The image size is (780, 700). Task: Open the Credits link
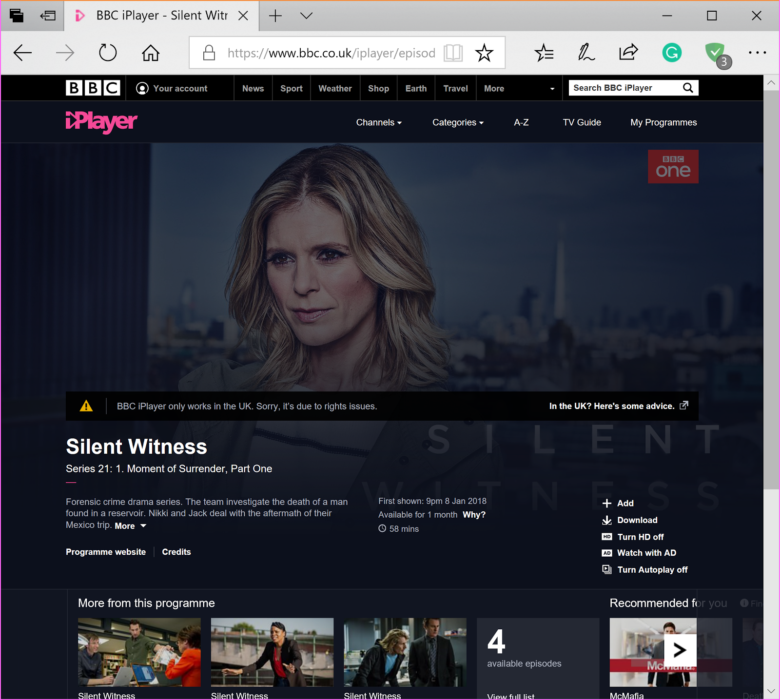point(176,552)
